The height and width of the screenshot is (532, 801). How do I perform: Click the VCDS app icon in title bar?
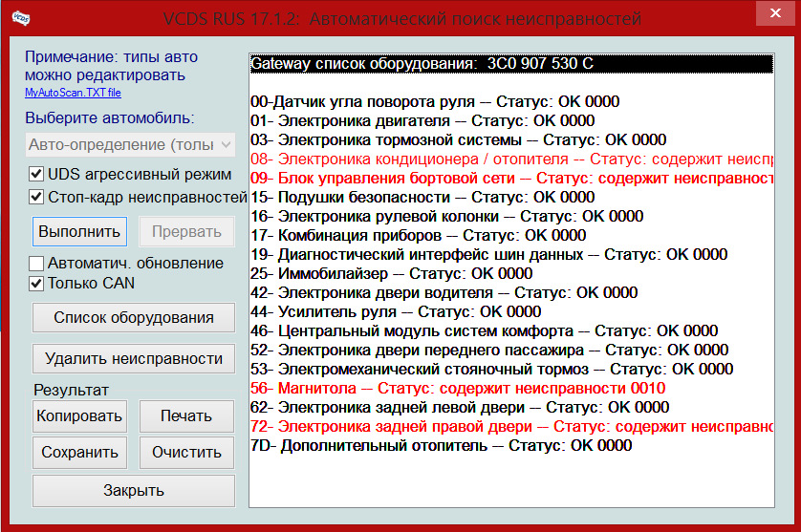[21, 18]
